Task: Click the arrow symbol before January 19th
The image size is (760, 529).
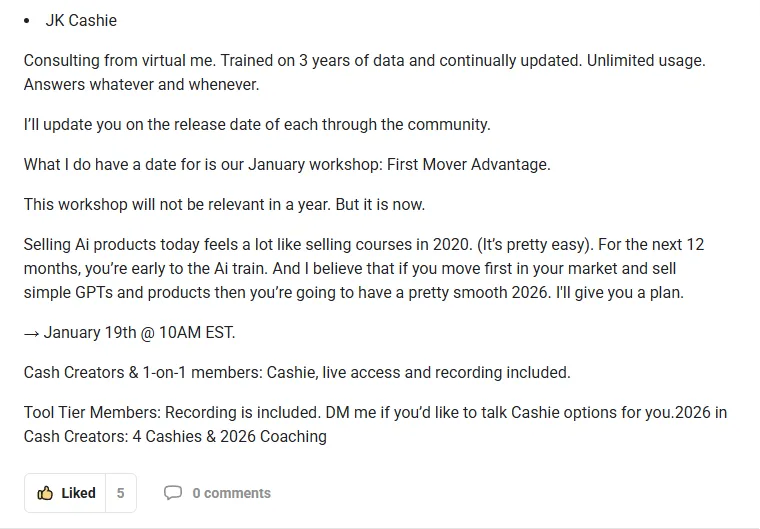Action: (32, 334)
